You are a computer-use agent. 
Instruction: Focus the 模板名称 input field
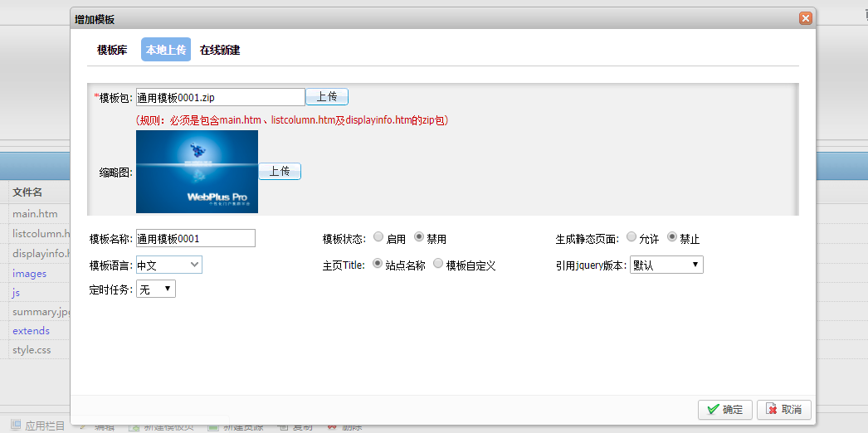(195, 238)
